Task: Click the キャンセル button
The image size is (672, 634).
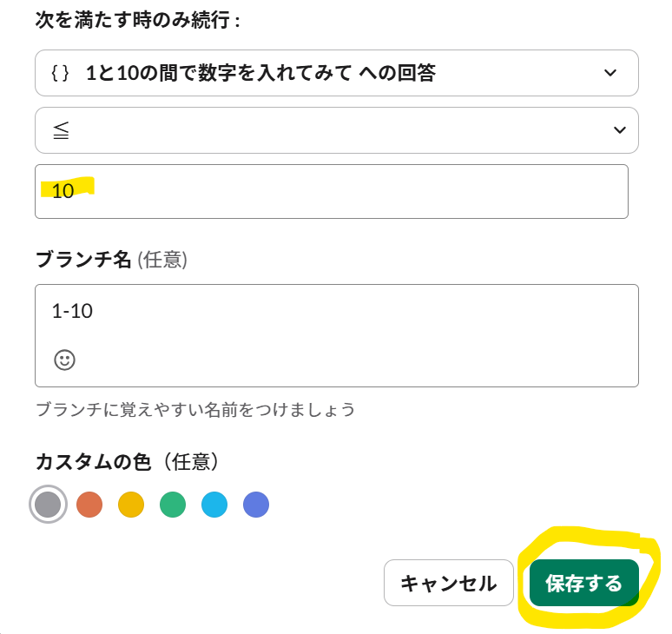Action: coord(449,583)
